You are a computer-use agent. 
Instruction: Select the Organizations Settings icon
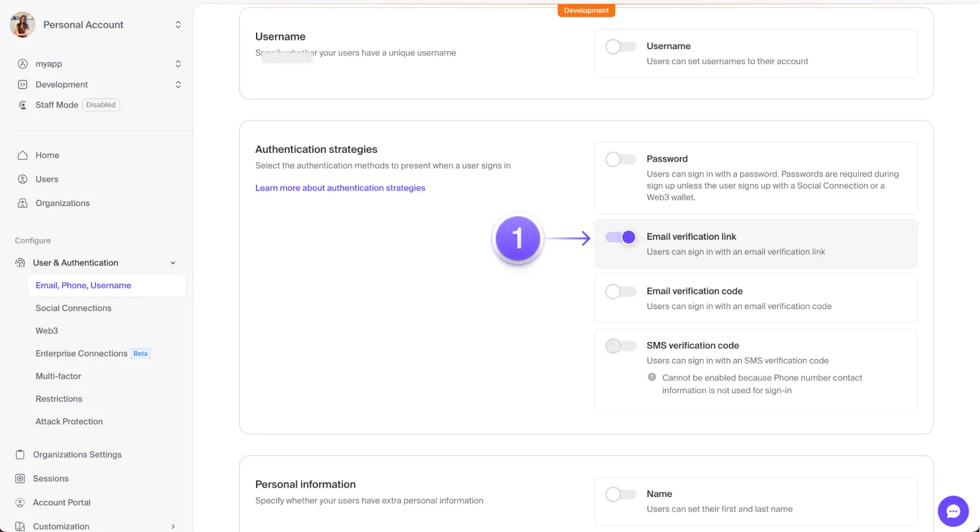point(20,455)
